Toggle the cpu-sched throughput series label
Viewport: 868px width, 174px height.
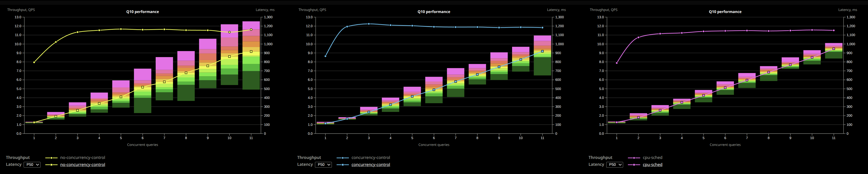tap(652, 157)
